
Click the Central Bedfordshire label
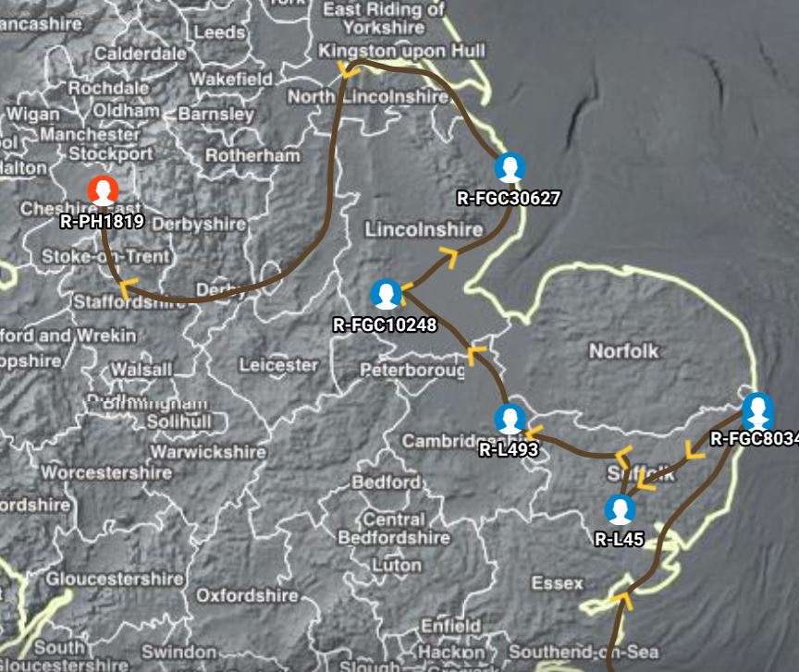tap(394, 529)
